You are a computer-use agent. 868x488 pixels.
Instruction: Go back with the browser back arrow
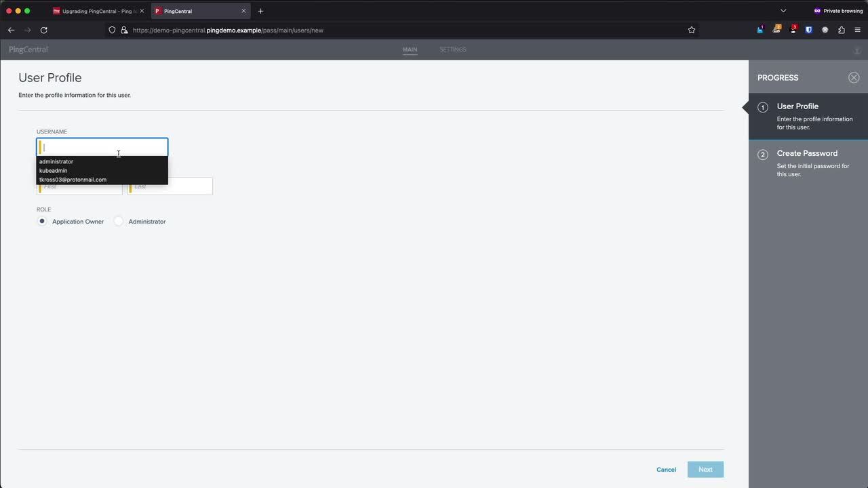pos(11,30)
